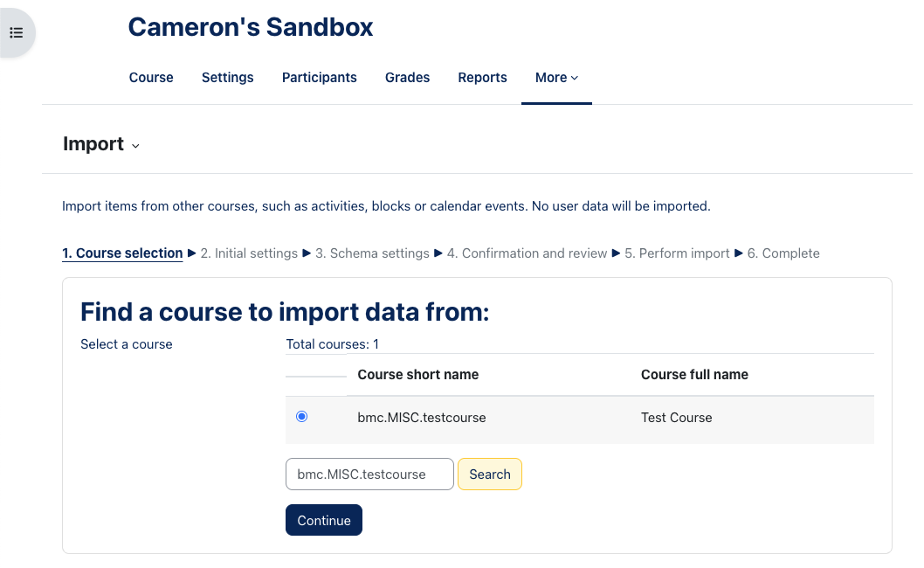Viewport: 924px width, 568px height.
Task: Click the Course full name column header
Action: point(695,375)
